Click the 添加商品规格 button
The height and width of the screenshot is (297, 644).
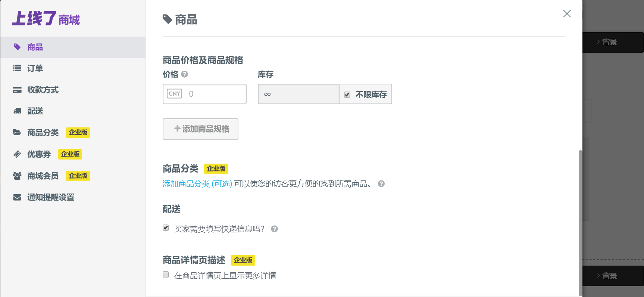[x=200, y=129]
